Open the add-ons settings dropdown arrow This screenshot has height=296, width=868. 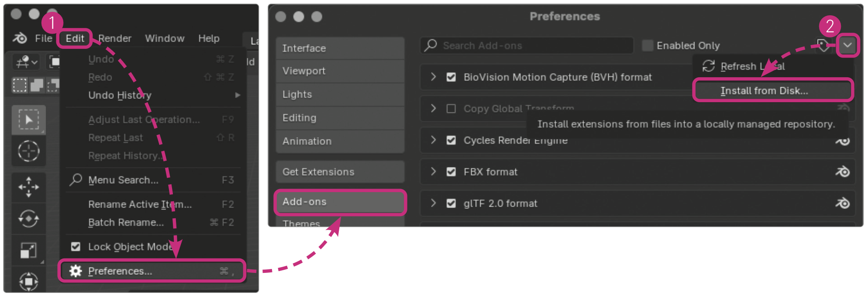[x=847, y=45]
